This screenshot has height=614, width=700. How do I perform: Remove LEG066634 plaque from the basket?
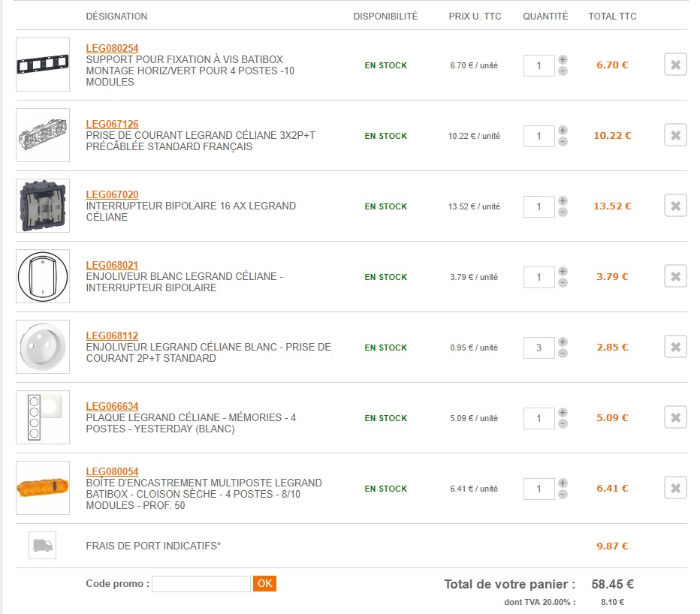click(675, 418)
